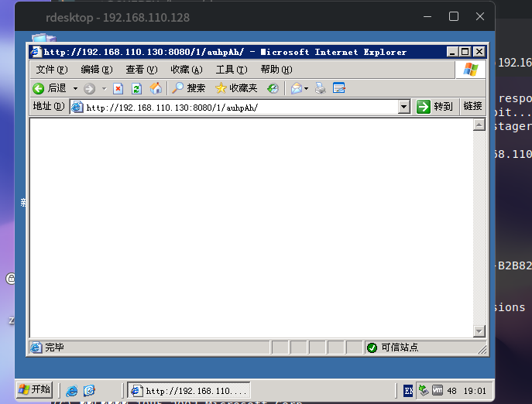
Task: Expand the Mail icon dropdown arrow
Action: tap(307, 89)
